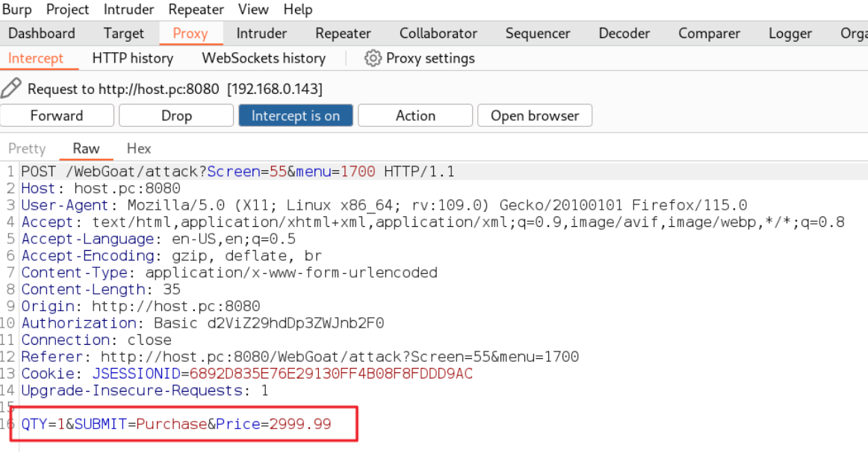The width and height of the screenshot is (868, 453).
Task: Select the Pretty view tab
Action: (27, 149)
